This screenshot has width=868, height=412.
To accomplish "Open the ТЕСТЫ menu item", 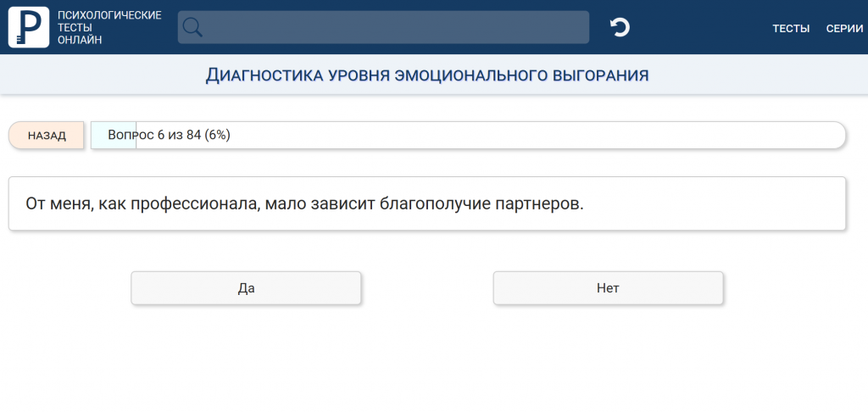I will click(791, 28).
